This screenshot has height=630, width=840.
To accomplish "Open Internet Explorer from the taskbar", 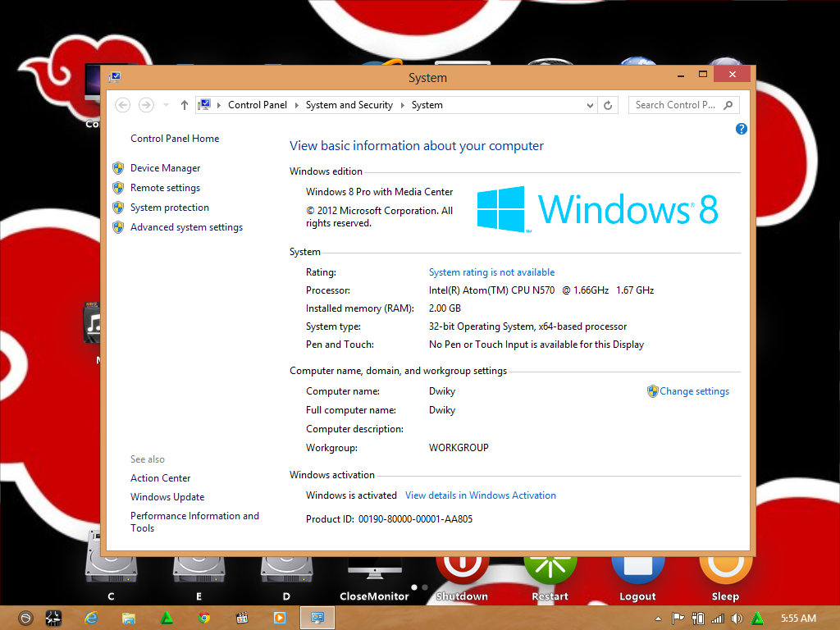I will coord(91,618).
